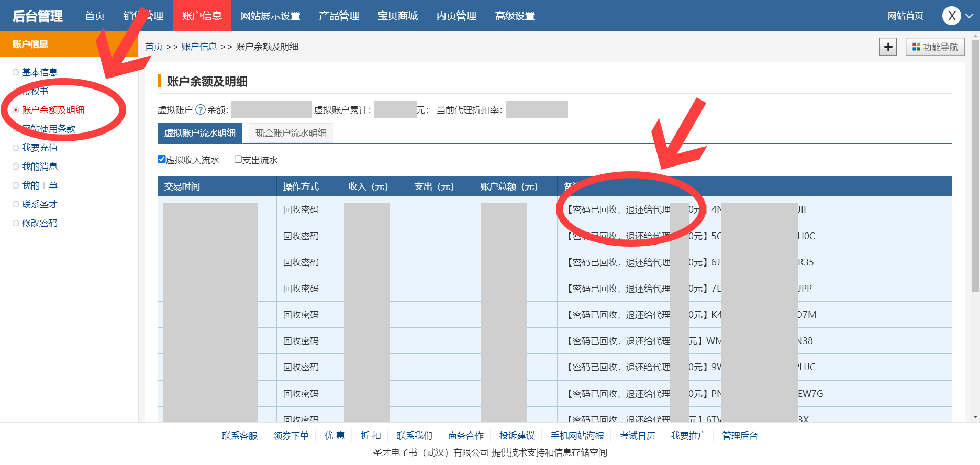The width and height of the screenshot is (980, 465).
Task: Select the 虚拟账户流水明细 tab
Action: coord(199,133)
